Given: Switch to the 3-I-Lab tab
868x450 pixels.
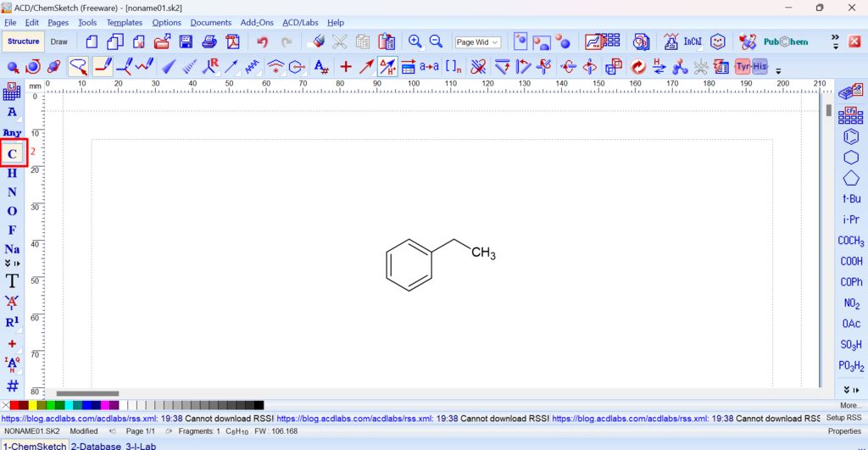Looking at the screenshot, I should [141, 446].
